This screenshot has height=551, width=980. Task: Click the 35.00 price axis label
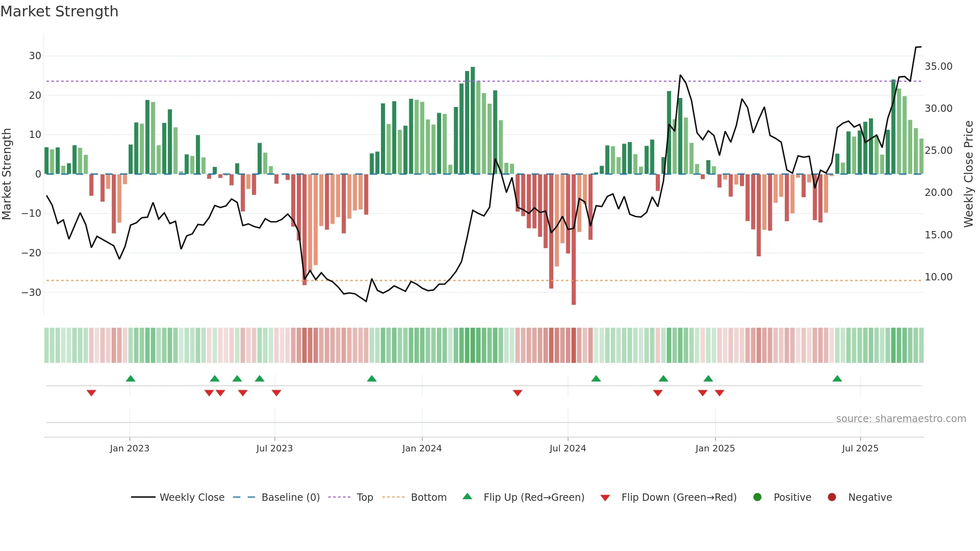point(938,66)
